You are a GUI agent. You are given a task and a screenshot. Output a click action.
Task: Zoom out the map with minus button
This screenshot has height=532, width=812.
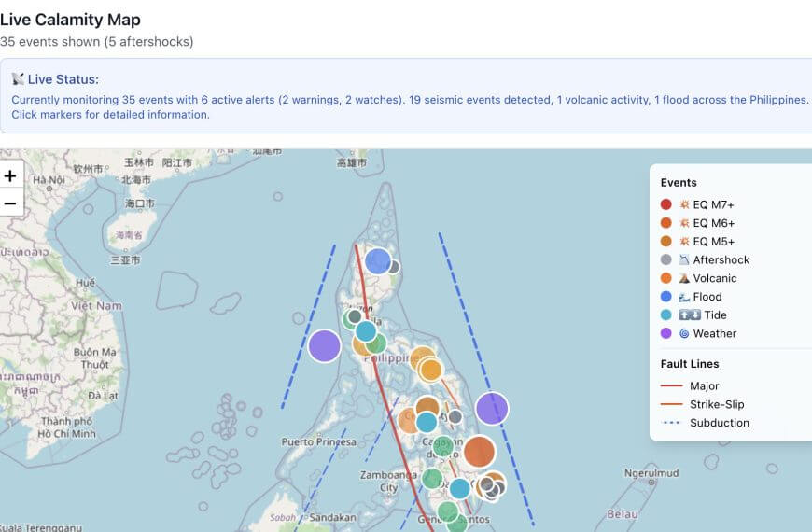point(10,203)
